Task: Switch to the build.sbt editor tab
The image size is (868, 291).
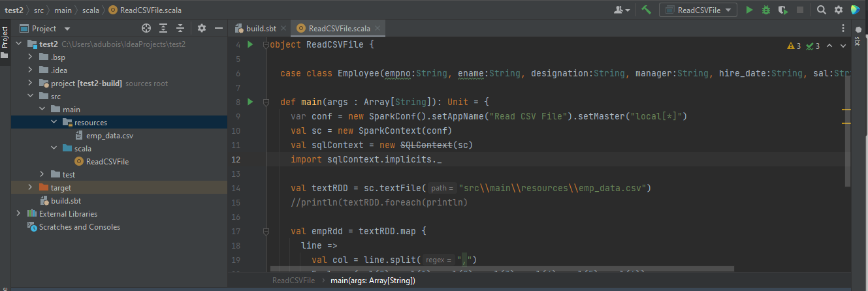Action: [x=260, y=28]
